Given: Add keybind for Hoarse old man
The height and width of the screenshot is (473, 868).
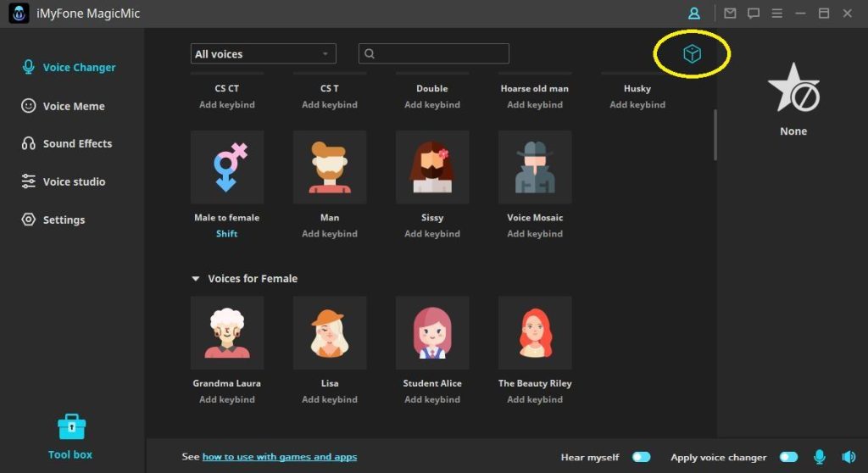Looking at the screenshot, I should click(535, 104).
